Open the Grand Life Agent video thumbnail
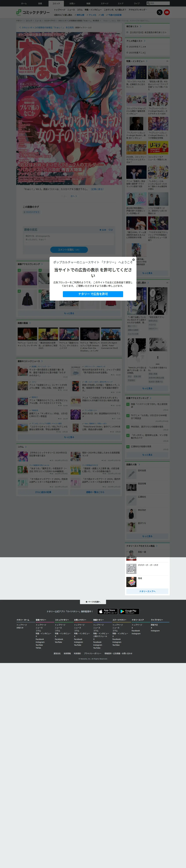The image size is (186, 868). pos(111,334)
